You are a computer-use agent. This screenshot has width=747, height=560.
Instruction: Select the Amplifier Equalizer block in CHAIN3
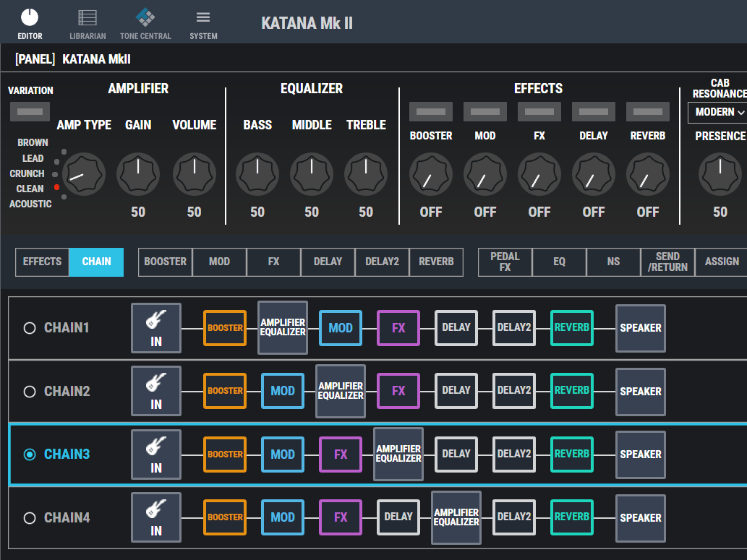[x=398, y=454]
